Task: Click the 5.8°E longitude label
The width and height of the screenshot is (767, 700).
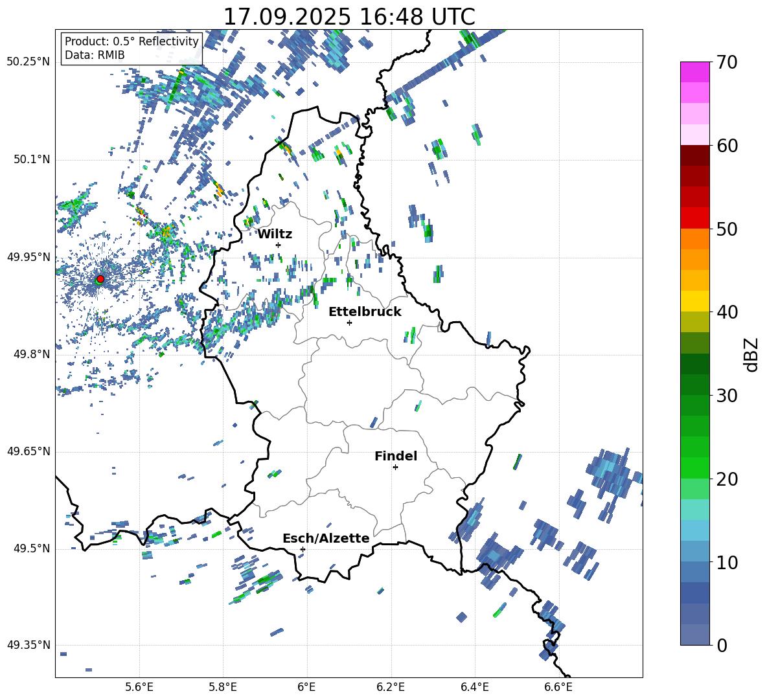Action: click(223, 687)
